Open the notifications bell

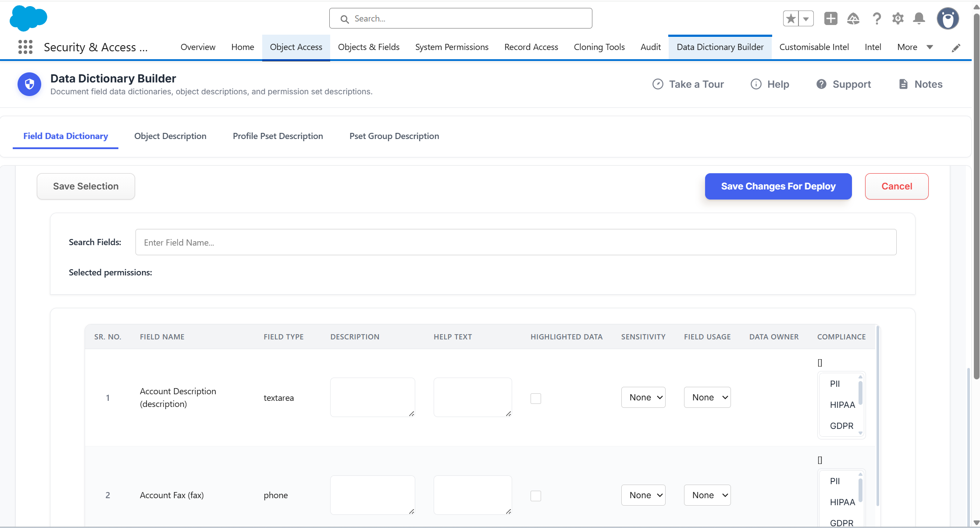point(919,18)
